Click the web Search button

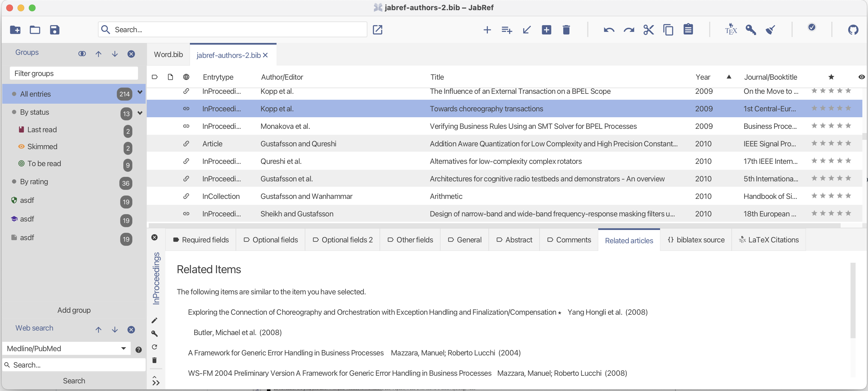coord(74,381)
